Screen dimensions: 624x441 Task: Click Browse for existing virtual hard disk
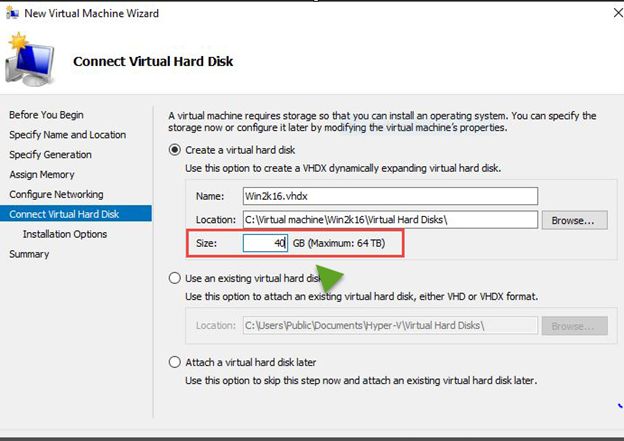(574, 326)
